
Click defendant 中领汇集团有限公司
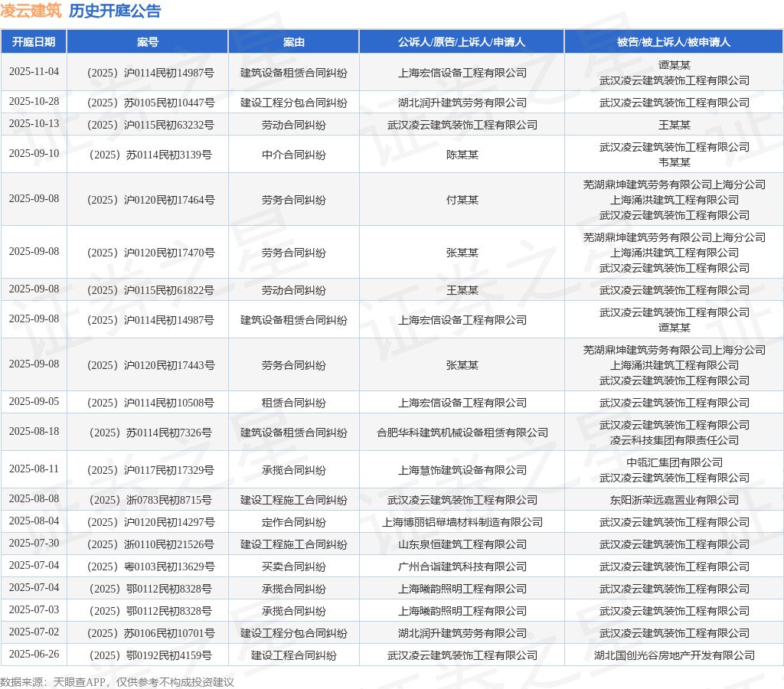(x=674, y=462)
